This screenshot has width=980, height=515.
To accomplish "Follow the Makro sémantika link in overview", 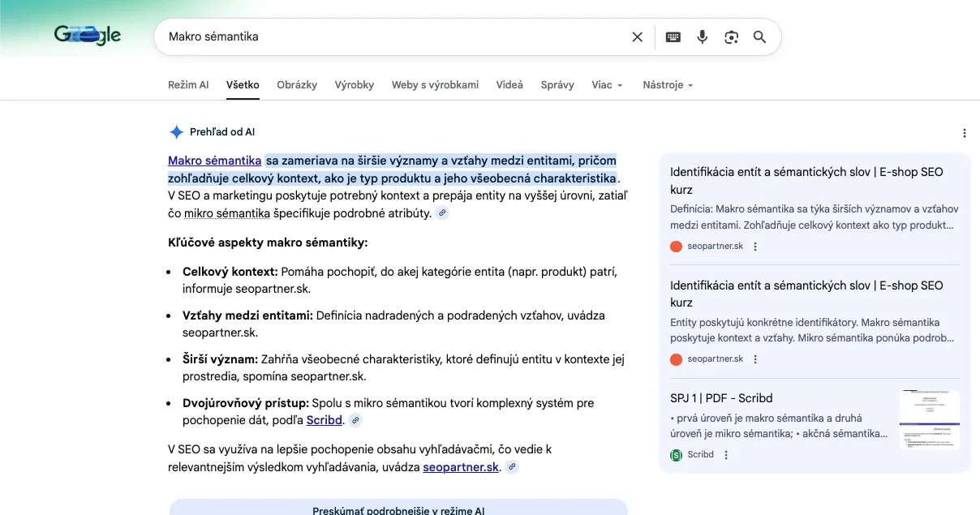I will 214,161.
